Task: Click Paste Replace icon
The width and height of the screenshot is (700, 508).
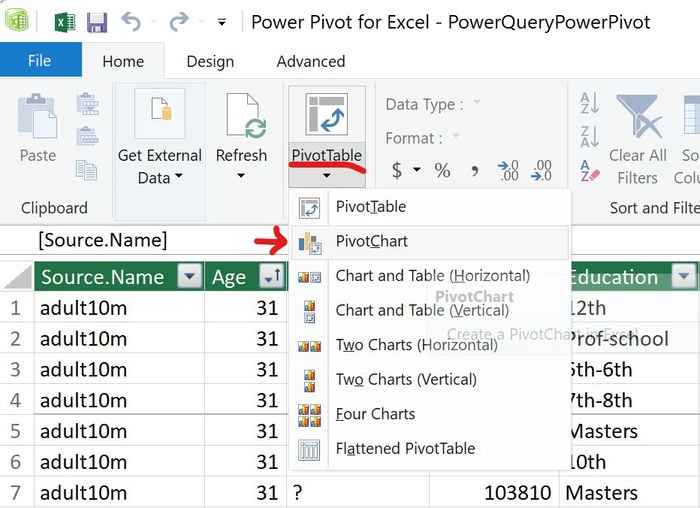Action: click(x=88, y=136)
